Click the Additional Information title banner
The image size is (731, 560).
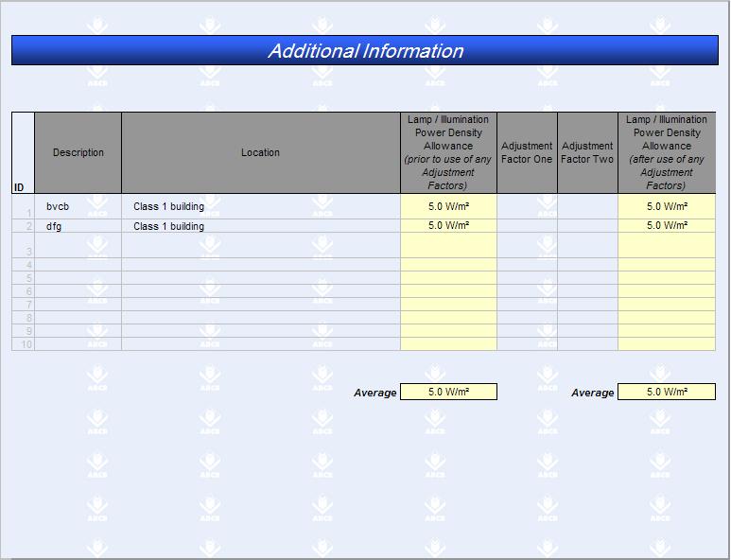click(365, 50)
